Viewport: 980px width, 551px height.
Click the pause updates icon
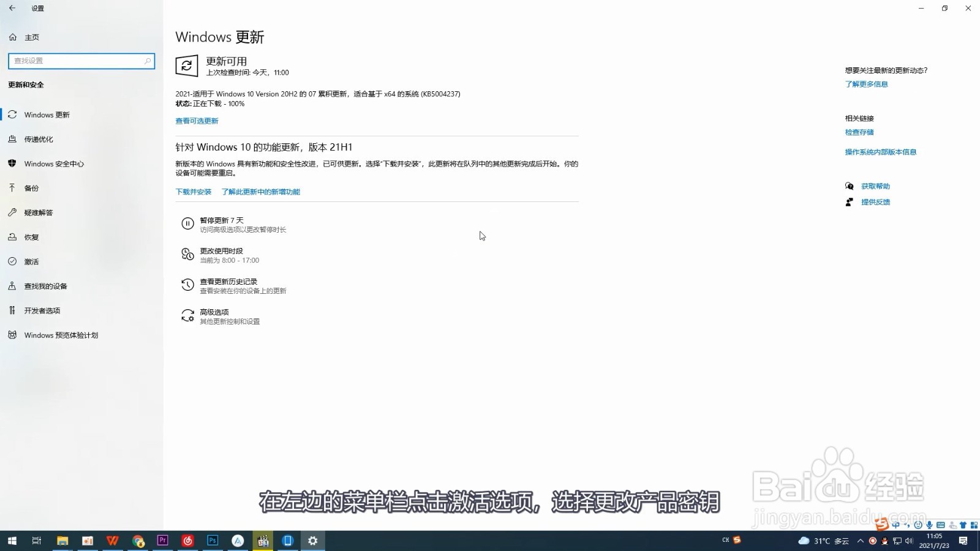pos(187,224)
